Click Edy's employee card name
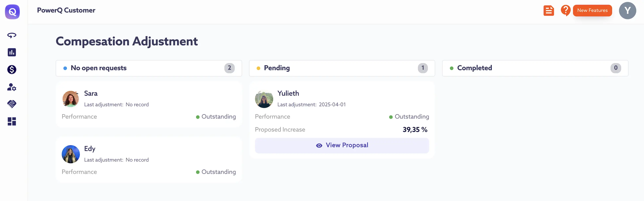 point(89,149)
